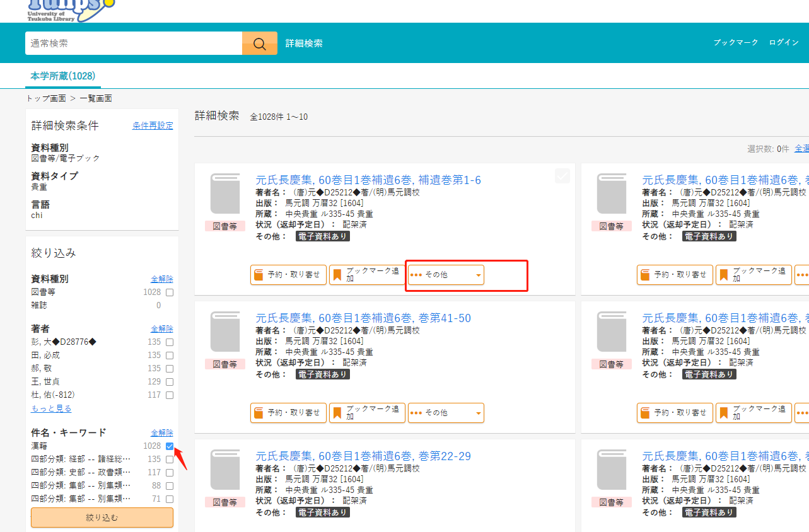Expand その他 dropdown on 巻第41-50 record
The image size is (809, 532).
pos(446,413)
